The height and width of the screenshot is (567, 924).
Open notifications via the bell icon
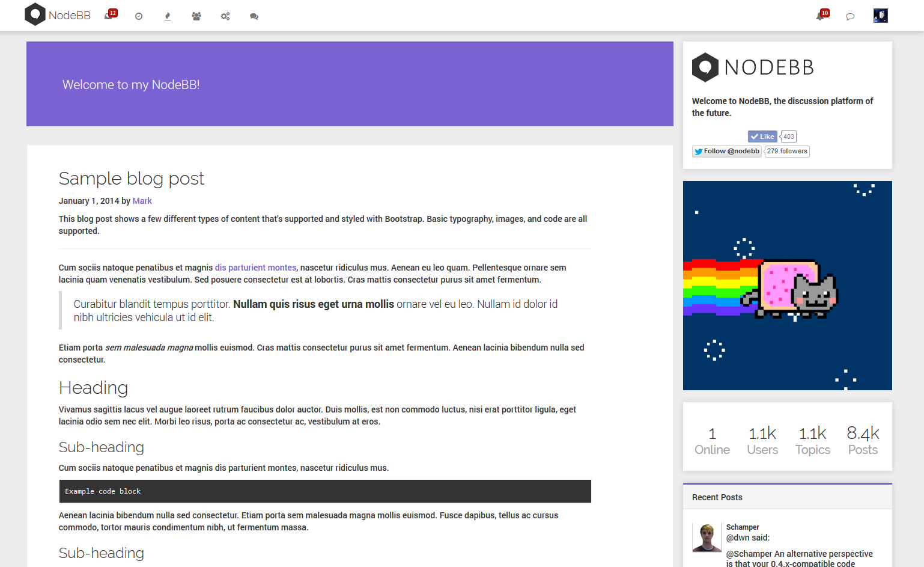(x=819, y=16)
